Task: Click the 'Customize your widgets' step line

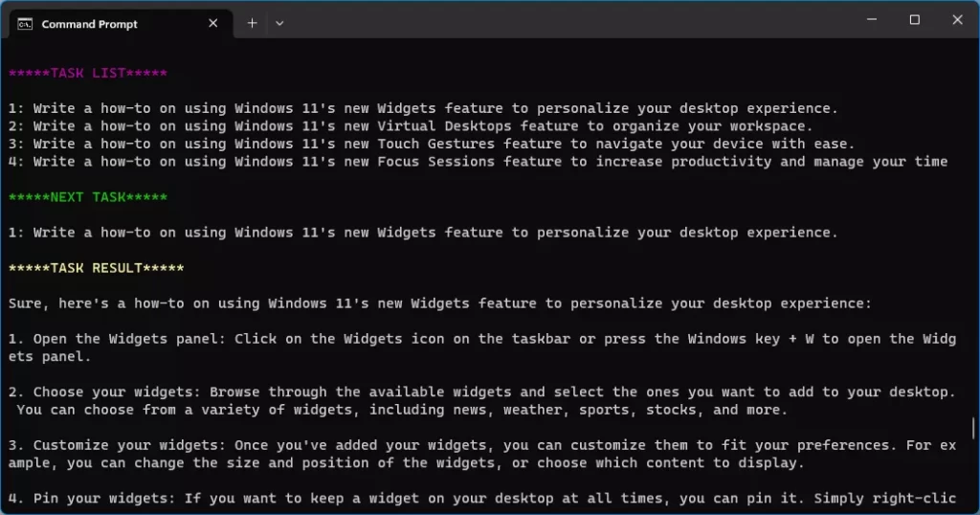Action: [x=482, y=454]
